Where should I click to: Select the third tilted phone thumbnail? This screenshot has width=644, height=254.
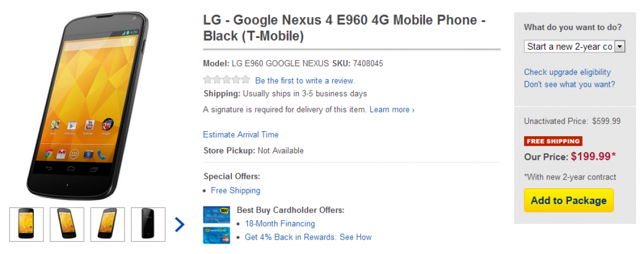click(x=107, y=225)
